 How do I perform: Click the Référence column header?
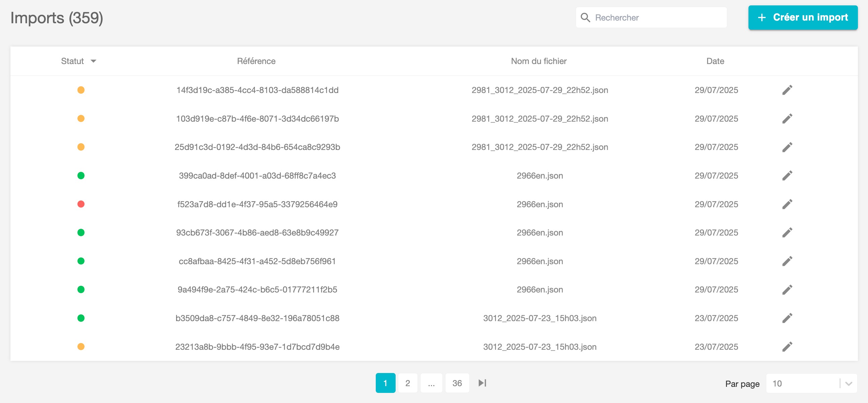[x=256, y=61]
